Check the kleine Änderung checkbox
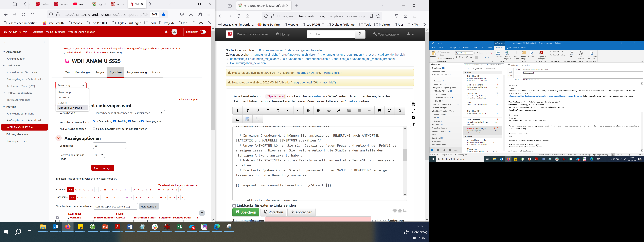This screenshot has width=644, height=242. tap(374, 221)
